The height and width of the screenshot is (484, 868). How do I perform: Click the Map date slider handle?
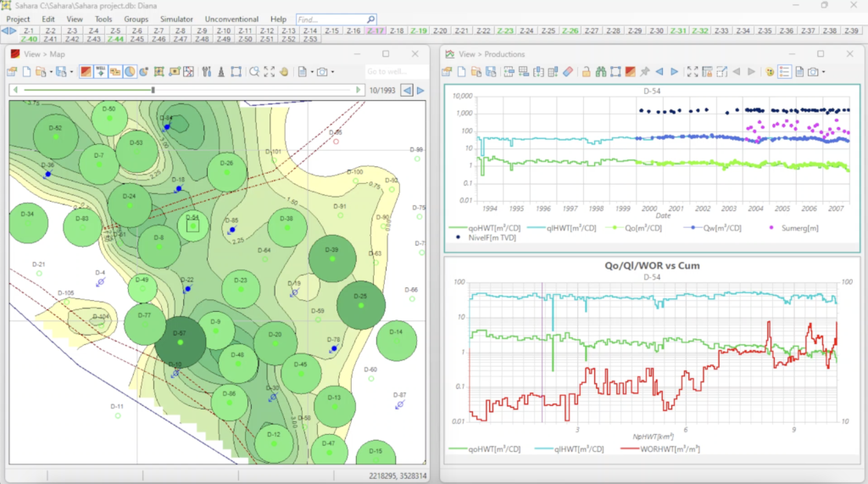(x=153, y=90)
